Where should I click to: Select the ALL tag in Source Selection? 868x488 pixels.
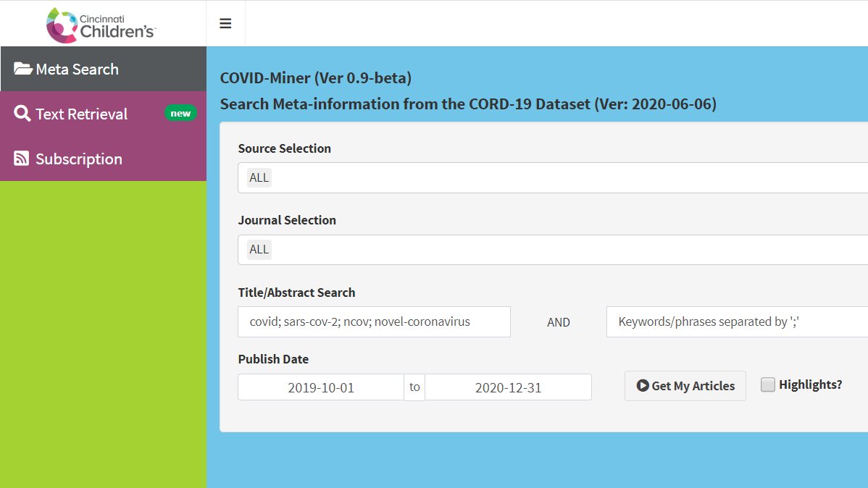tap(259, 177)
